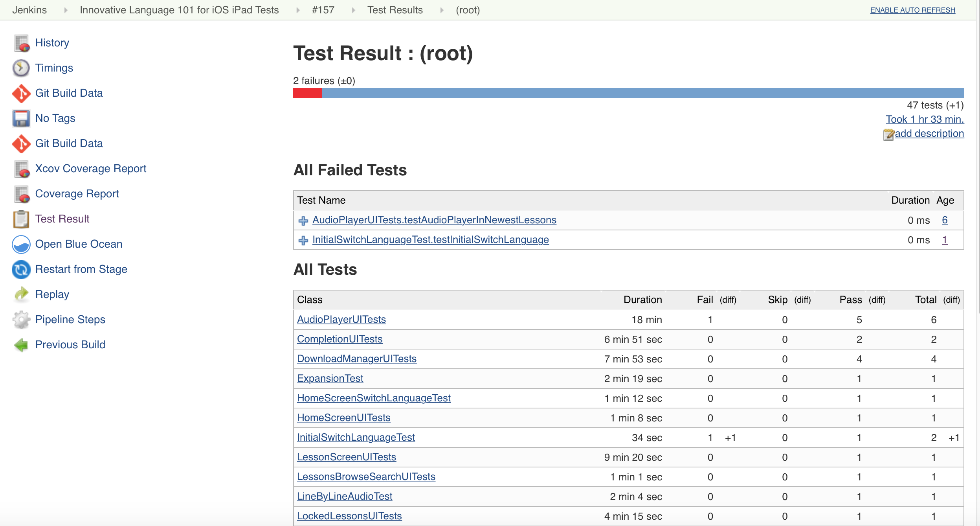Click add description link
The image size is (980, 526).
(929, 134)
